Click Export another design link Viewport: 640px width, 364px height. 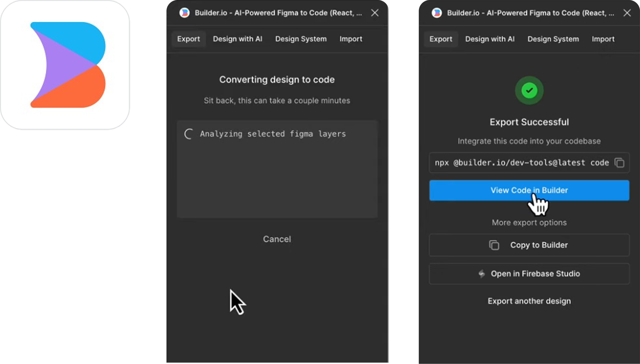pyautogui.click(x=529, y=301)
